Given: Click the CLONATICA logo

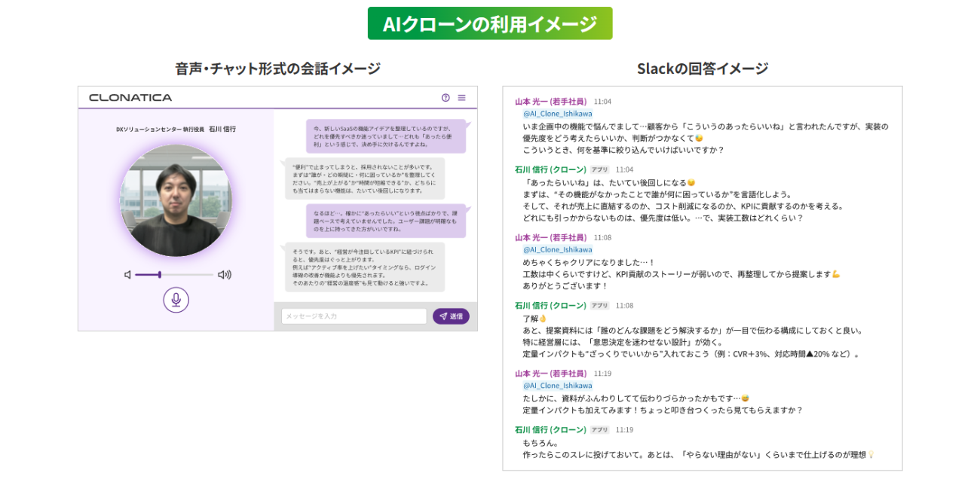Looking at the screenshot, I should 130,97.
